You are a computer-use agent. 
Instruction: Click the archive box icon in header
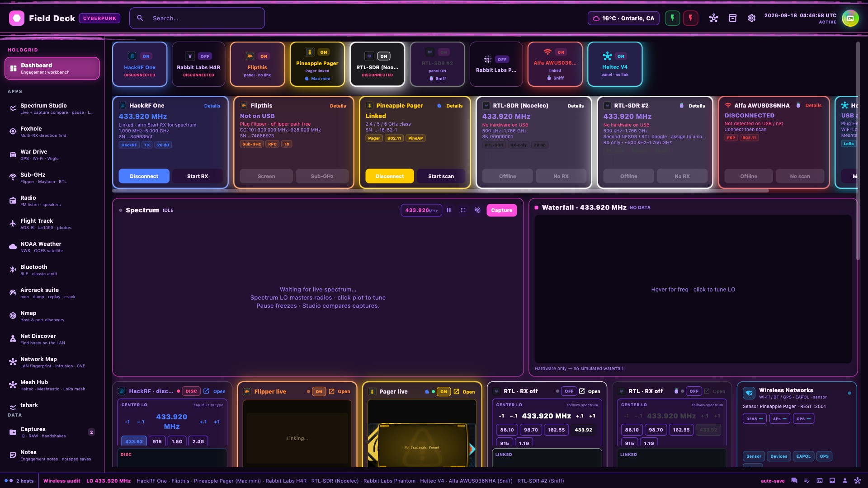tap(732, 18)
